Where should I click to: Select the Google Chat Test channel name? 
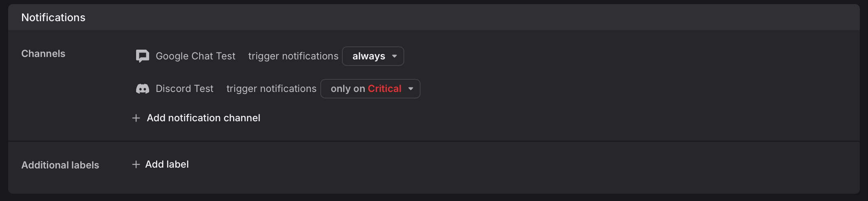tap(196, 56)
